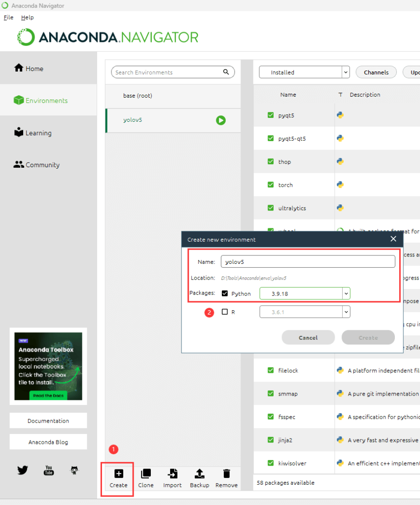The height and width of the screenshot is (505, 420).
Task: Click the Import environment icon
Action: click(173, 473)
